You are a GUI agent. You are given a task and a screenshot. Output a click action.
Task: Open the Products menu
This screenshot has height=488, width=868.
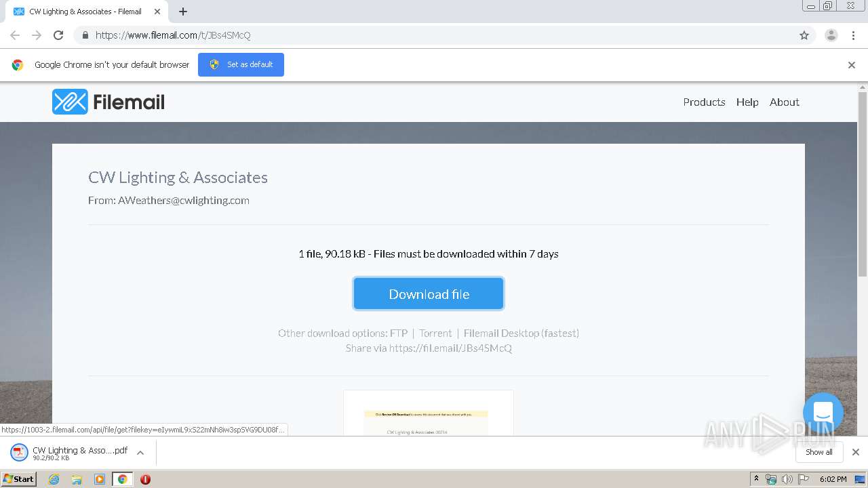[704, 102]
